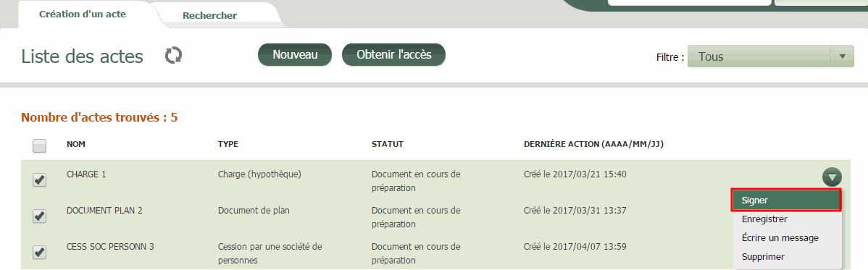Click the Liste des actes heading
Screen dimensions: 868x270
(82, 56)
